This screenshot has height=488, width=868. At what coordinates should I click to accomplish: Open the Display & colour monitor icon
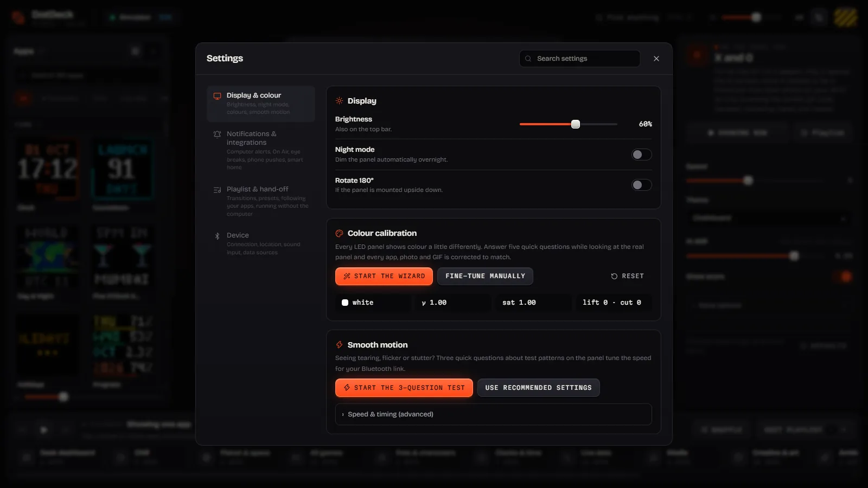(x=217, y=96)
